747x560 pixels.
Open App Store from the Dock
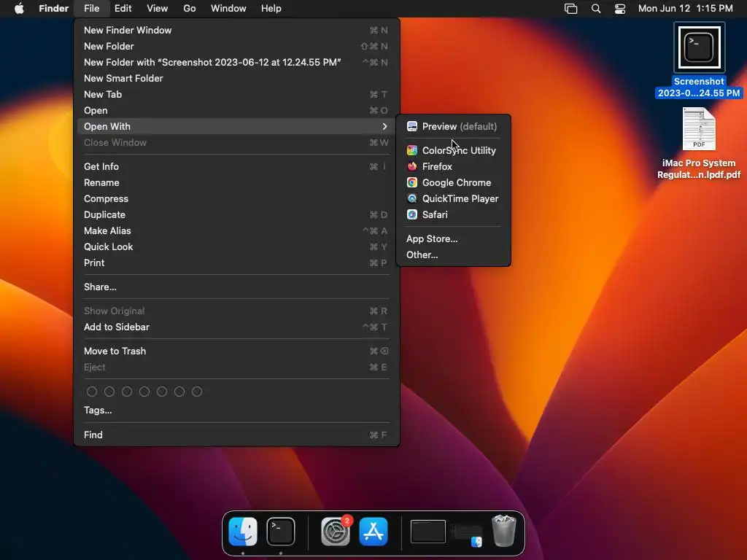pyautogui.click(x=373, y=532)
